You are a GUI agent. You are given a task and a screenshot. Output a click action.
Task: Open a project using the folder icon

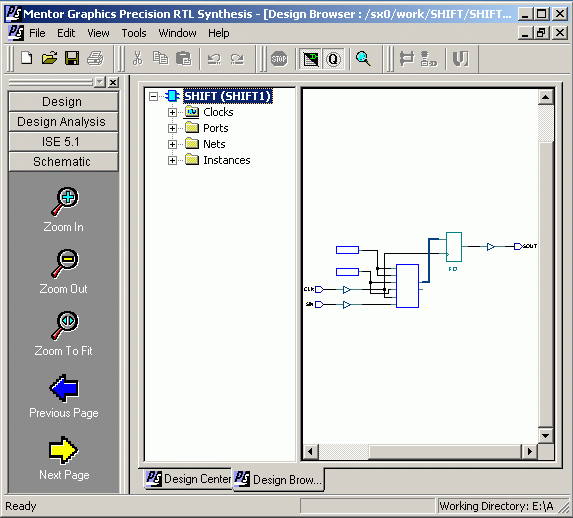click(x=49, y=58)
